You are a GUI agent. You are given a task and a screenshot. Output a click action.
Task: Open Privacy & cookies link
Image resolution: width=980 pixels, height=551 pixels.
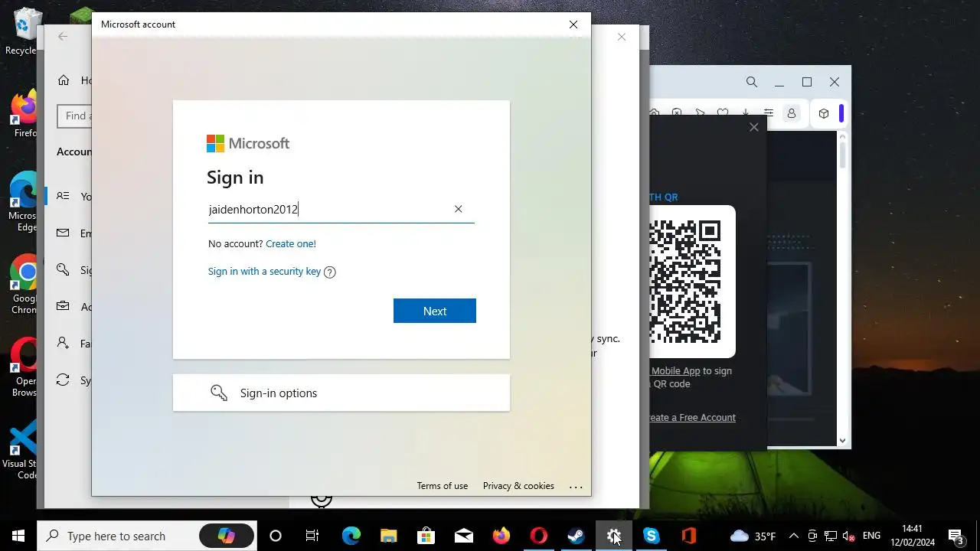(x=518, y=486)
